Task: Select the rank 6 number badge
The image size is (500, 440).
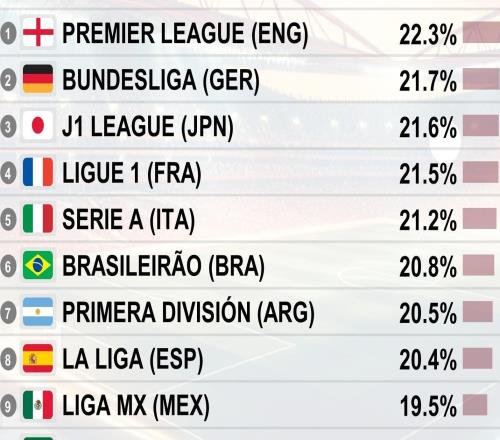Action: pyautogui.click(x=8, y=266)
